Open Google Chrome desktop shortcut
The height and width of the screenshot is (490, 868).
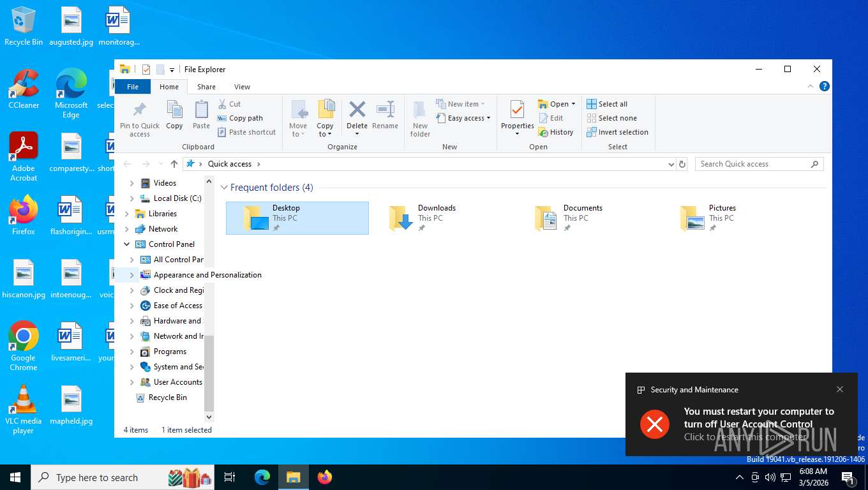[24, 345]
